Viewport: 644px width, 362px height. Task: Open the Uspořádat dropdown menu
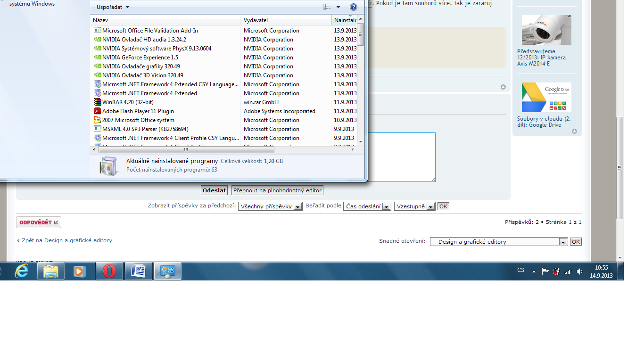pos(113,7)
